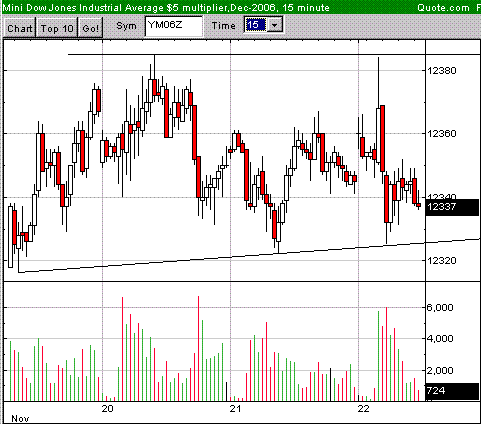Viewport: 481px width, 424px height.
Task: Click the Sym label
Action: coord(126,26)
